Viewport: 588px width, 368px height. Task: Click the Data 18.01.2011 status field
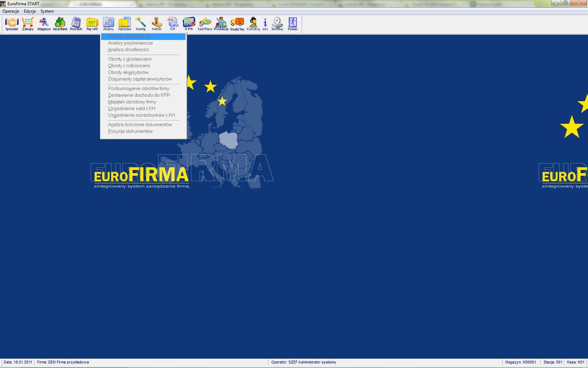click(18, 362)
